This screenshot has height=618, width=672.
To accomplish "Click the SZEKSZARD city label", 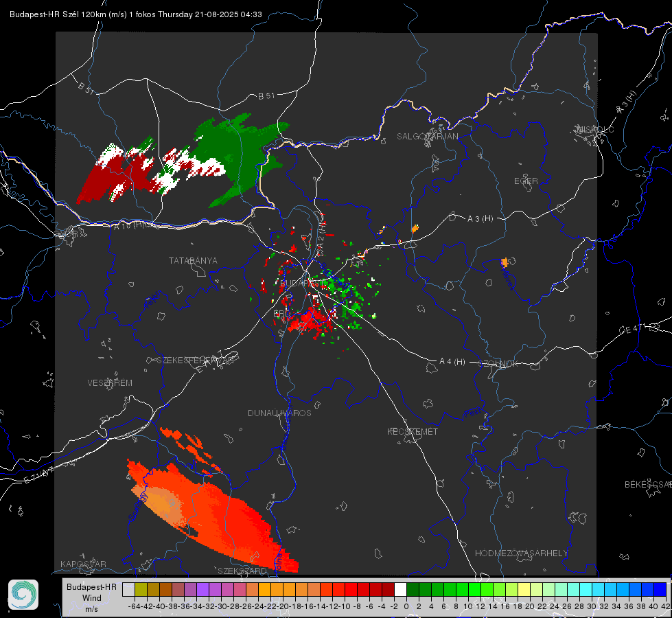I will 242,571.
